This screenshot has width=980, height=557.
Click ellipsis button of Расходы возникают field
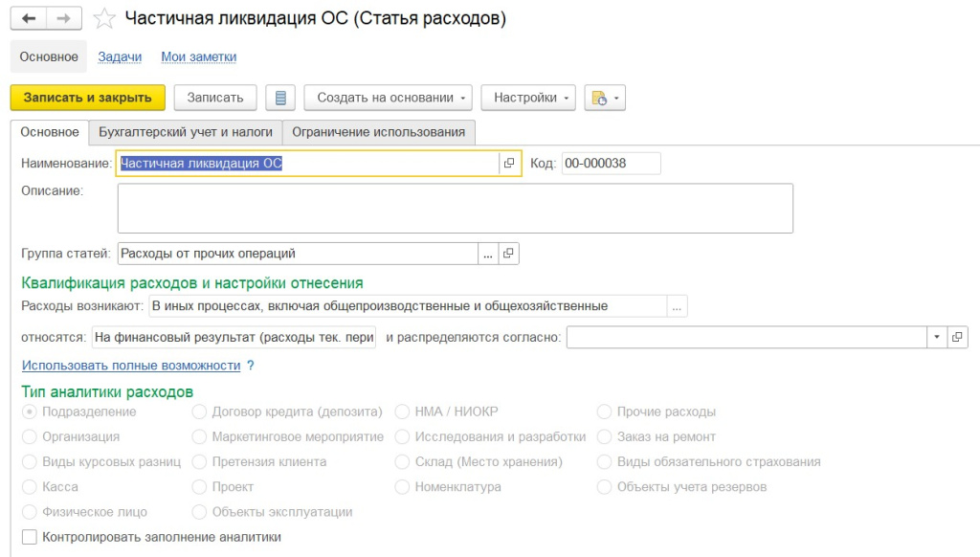point(677,306)
